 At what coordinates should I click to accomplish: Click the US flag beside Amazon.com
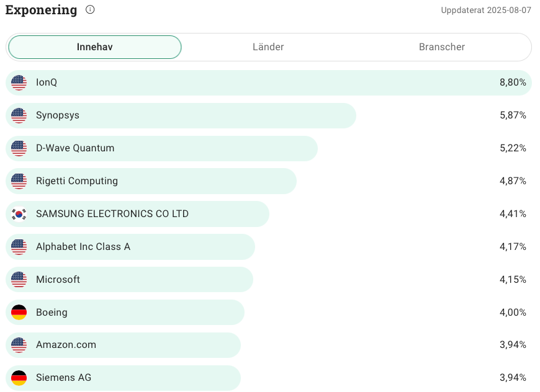19,345
